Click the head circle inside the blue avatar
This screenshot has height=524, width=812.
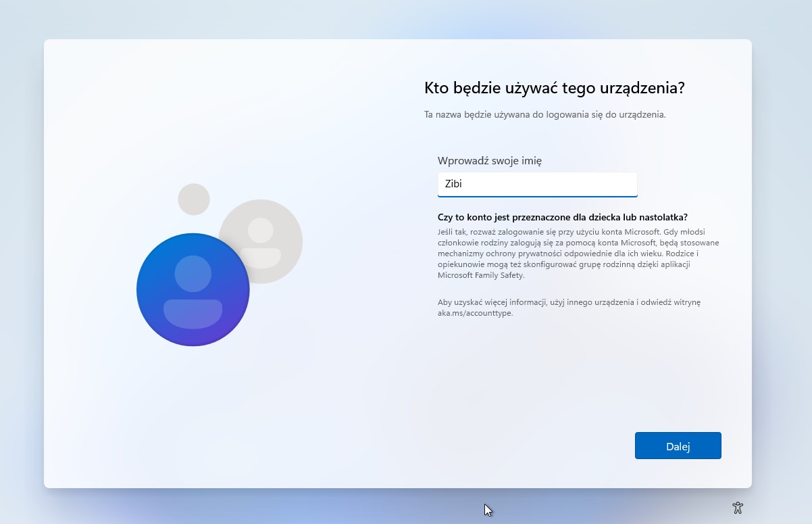tap(193, 273)
